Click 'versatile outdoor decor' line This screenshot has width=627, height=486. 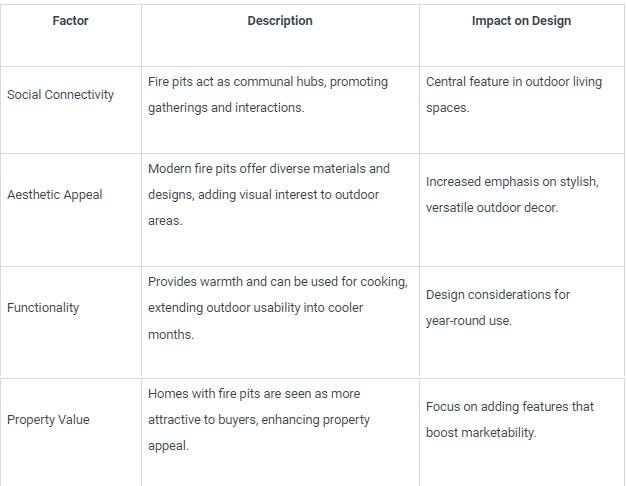coord(492,208)
